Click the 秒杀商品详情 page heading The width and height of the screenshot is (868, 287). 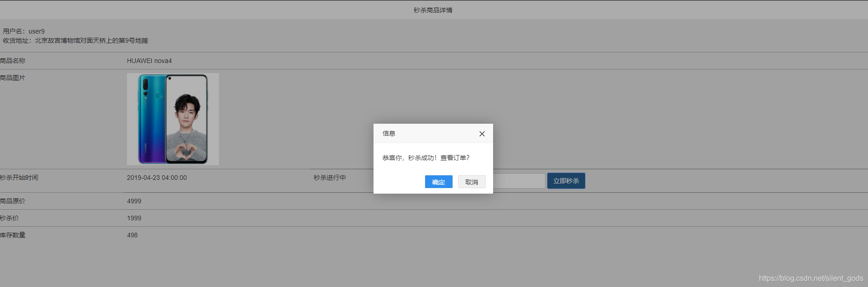click(x=433, y=10)
